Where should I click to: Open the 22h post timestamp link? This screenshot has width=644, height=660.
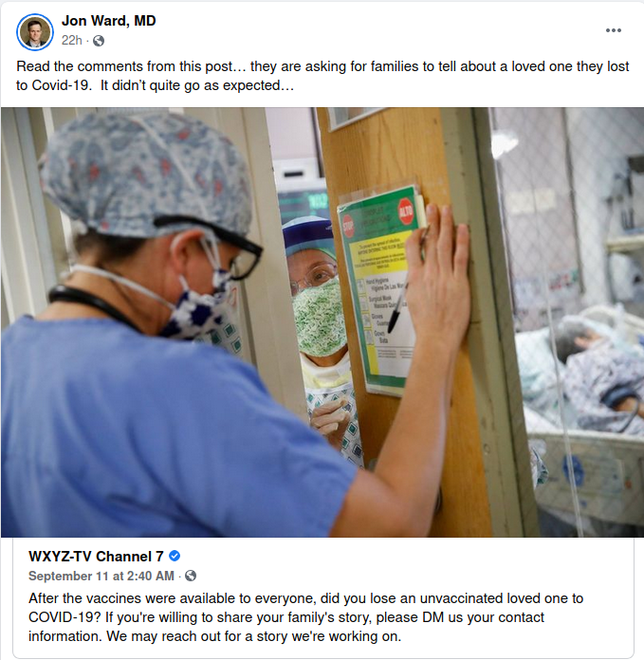(x=71, y=41)
